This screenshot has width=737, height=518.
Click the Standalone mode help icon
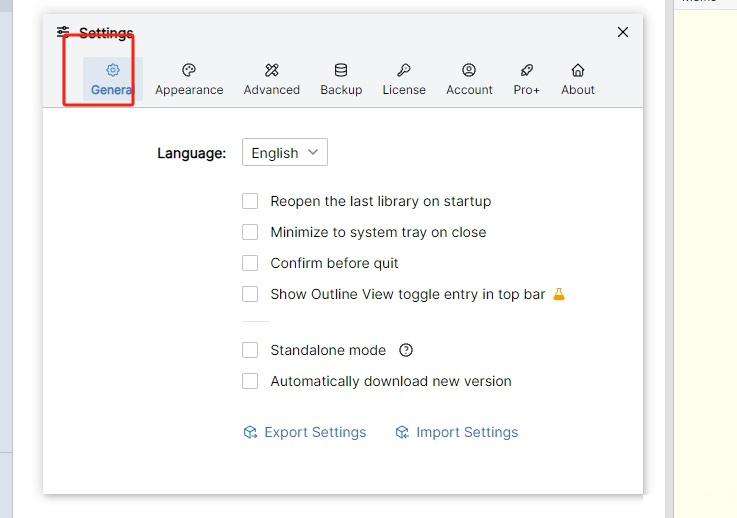click(x=406, y=350)
